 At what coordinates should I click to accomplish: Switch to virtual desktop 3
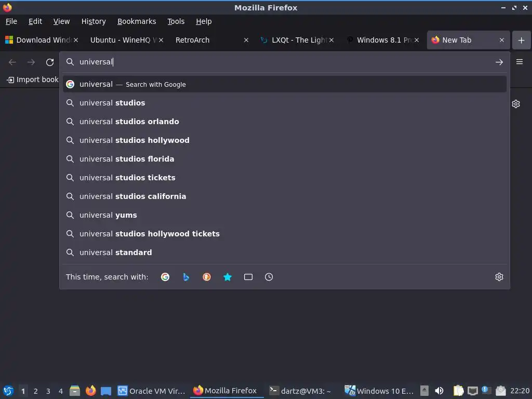tap(48, 391)
